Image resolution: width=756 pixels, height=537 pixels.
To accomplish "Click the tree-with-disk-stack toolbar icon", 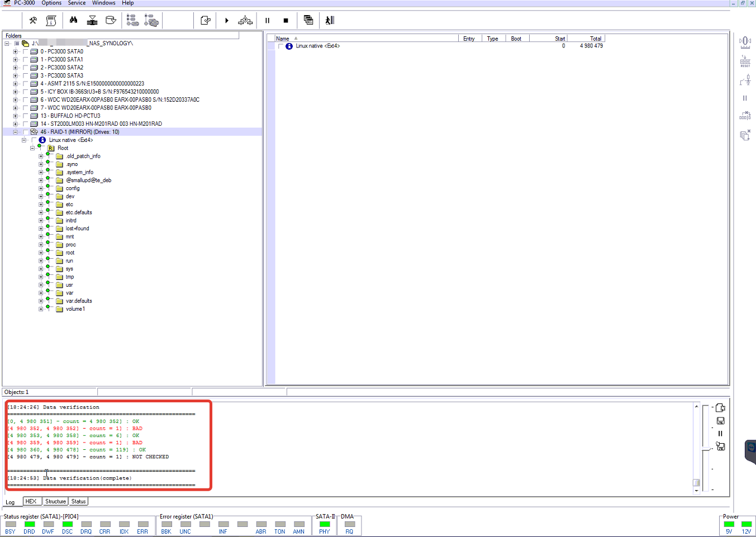I will pos(151,21).
